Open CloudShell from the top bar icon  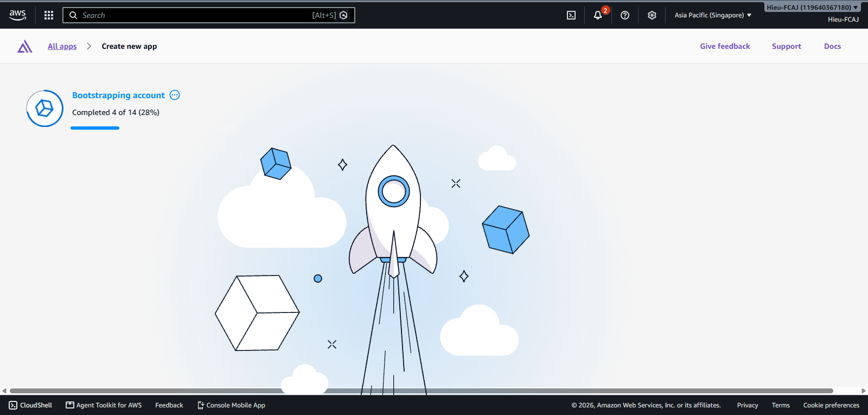click(571, 15)
